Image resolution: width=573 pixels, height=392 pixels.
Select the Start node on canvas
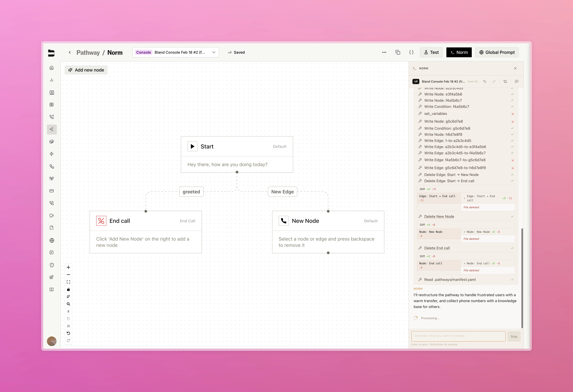[x=237, y=154]
